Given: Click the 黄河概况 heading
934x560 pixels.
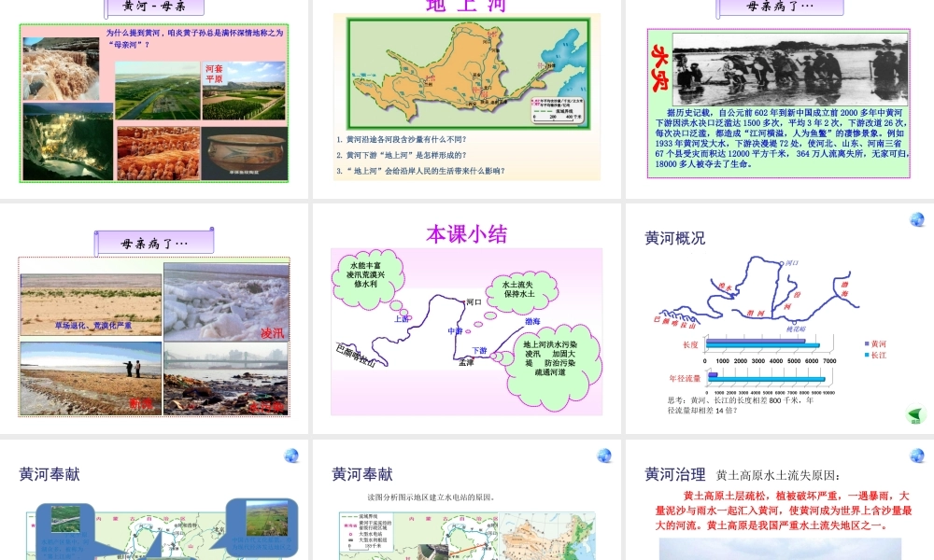Looking at the screenshot, I should pyautogui.click(x=675, y=238).
